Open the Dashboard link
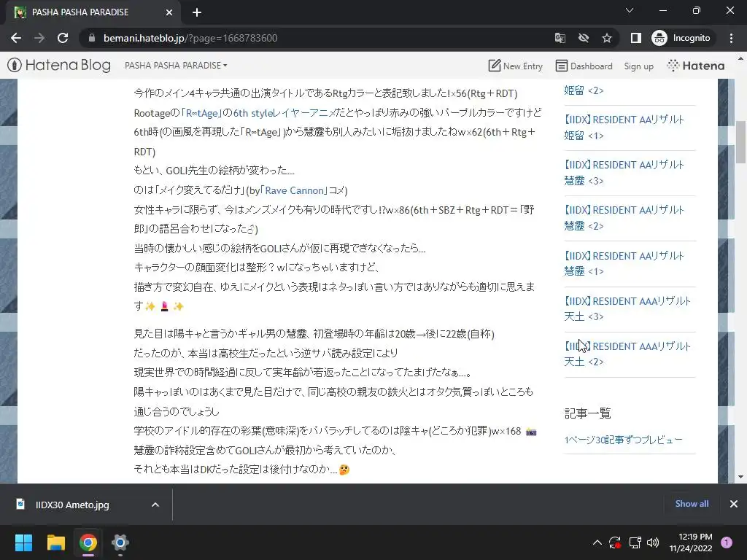The height and width of the screenshot is (560, 747). [x=584, y=66]
